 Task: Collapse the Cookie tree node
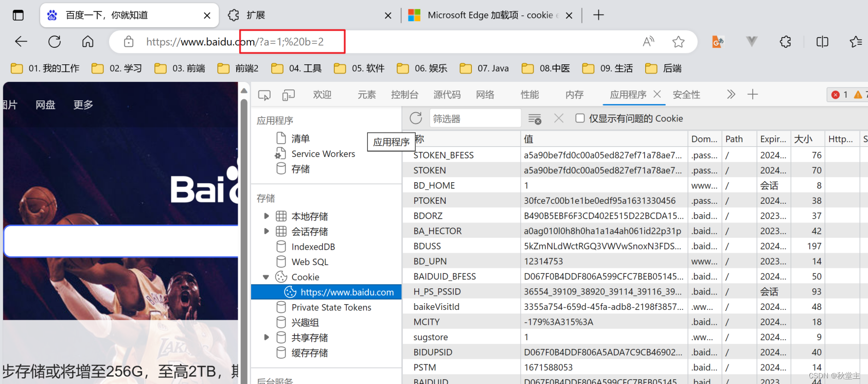pos(266,277)
